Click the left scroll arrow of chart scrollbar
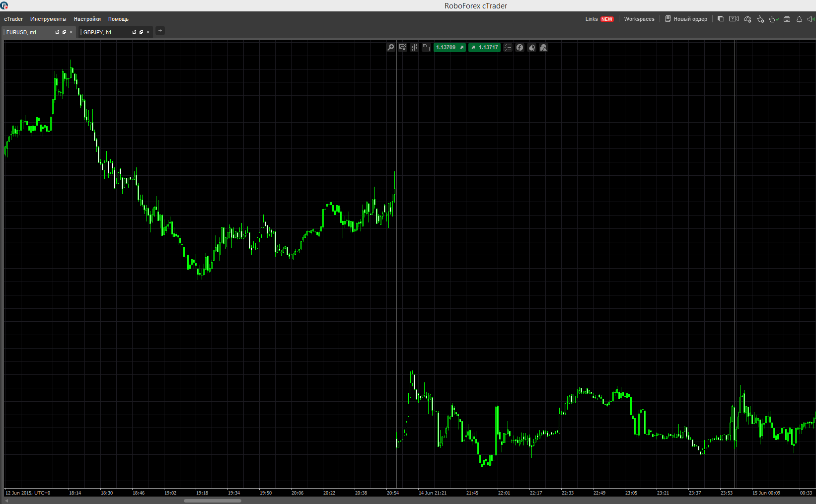Image resolution: width=816 pixels, height=504 pixels. pyautogui.click(x=6, y=501)
